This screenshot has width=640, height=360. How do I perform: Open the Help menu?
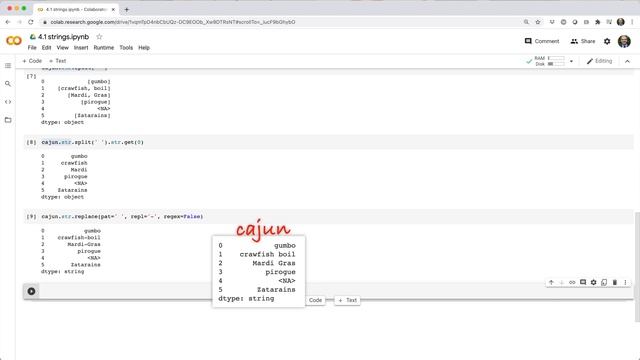coord(144,48)
